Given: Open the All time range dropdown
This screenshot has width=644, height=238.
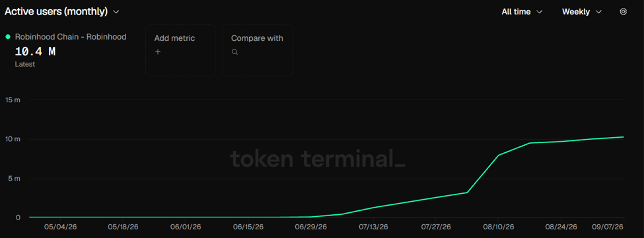Looking at the screenshot, I should pos(522,12).
